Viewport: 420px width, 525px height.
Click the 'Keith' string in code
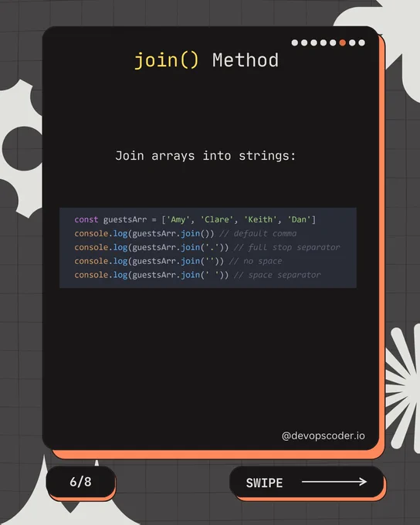click(260, 219)
